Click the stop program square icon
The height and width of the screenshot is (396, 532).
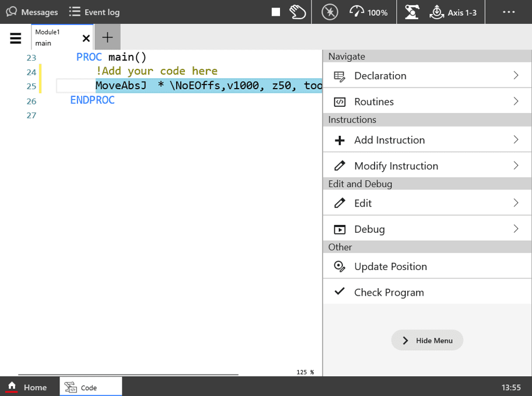pyautogui.click(x=276, y=12)
